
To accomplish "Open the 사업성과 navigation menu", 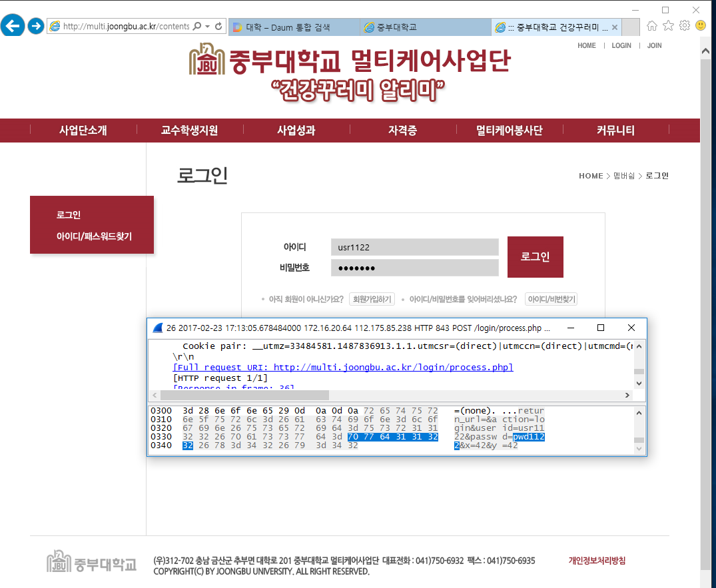I will click(296, 131).
